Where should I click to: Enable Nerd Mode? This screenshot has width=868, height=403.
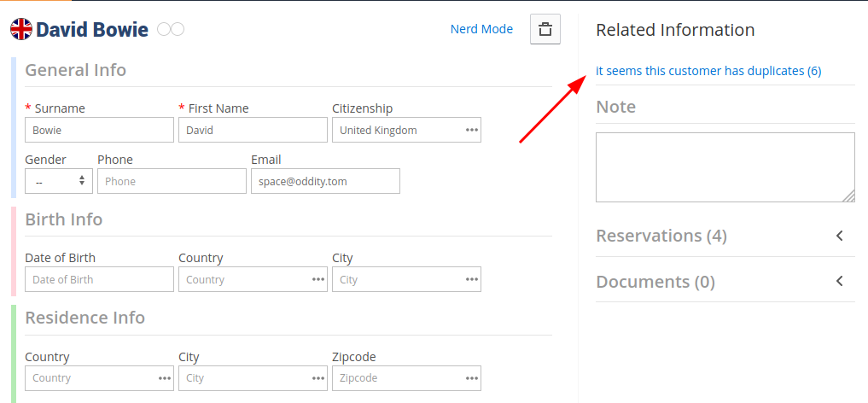(x=481, y=29)
